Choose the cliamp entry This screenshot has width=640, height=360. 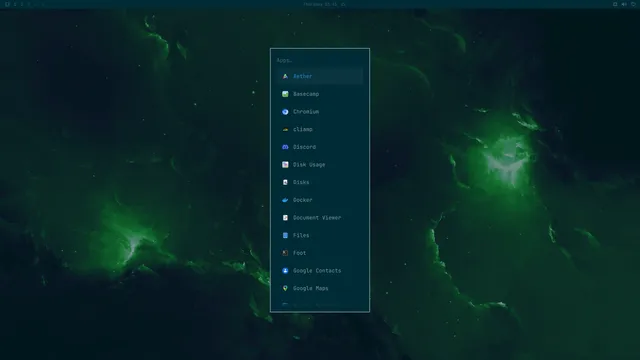click(x=320, y=129)
